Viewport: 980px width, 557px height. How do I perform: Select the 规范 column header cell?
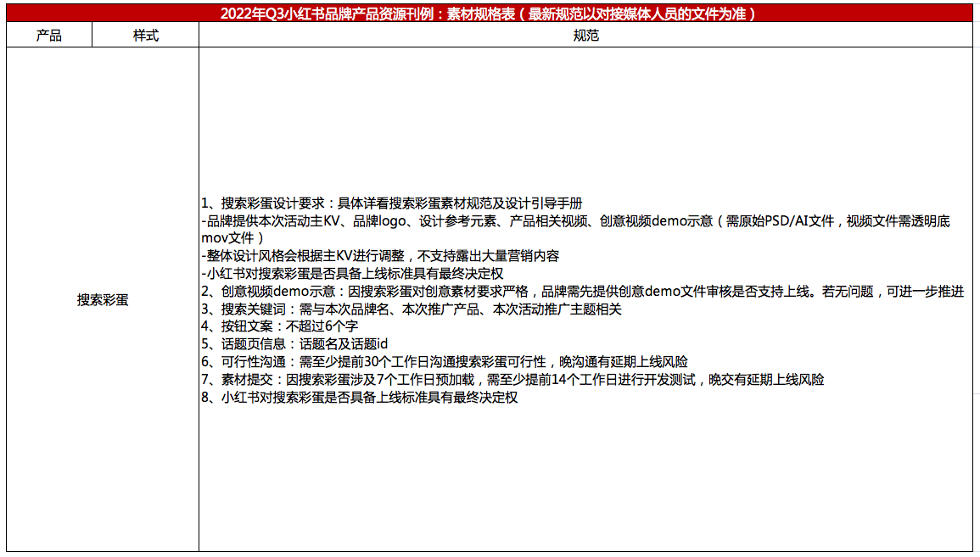(x=585, y=35)
